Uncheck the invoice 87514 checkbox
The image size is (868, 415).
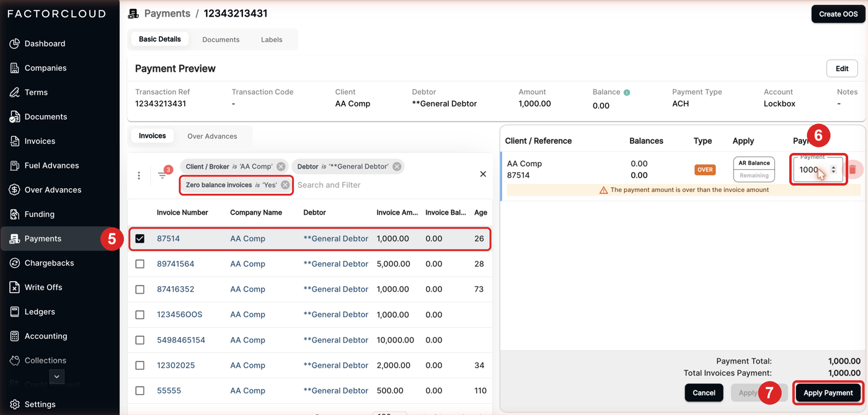tap(140, 238)
